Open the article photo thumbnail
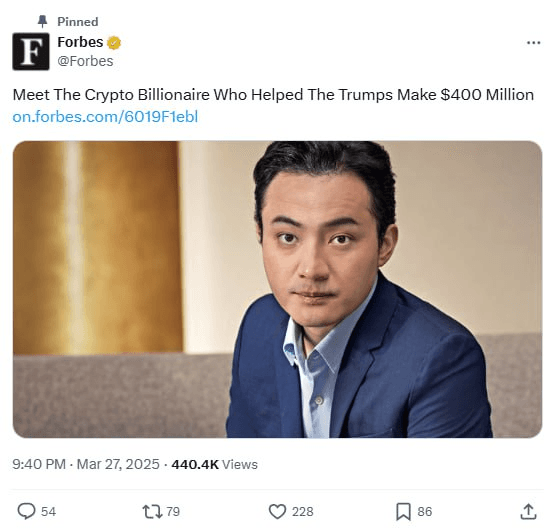The image size is (556, 532). point(277,289)
